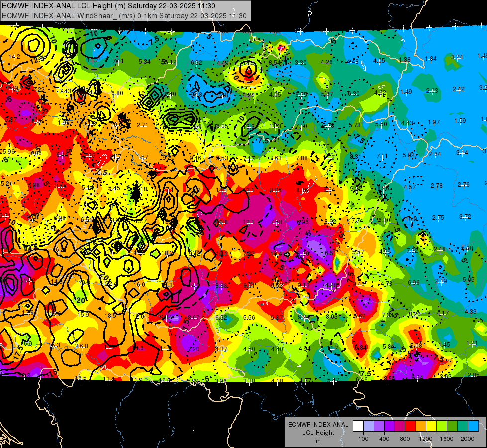Click the grid value 4.40
Image resolution: width=487 pixels, height=448 pixels.
tap(277, 349)
